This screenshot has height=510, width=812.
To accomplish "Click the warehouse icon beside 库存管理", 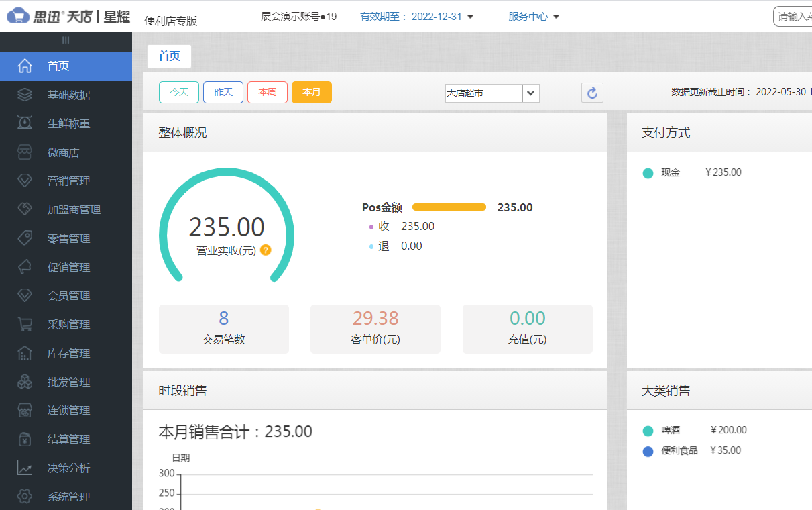I will 25,353.
